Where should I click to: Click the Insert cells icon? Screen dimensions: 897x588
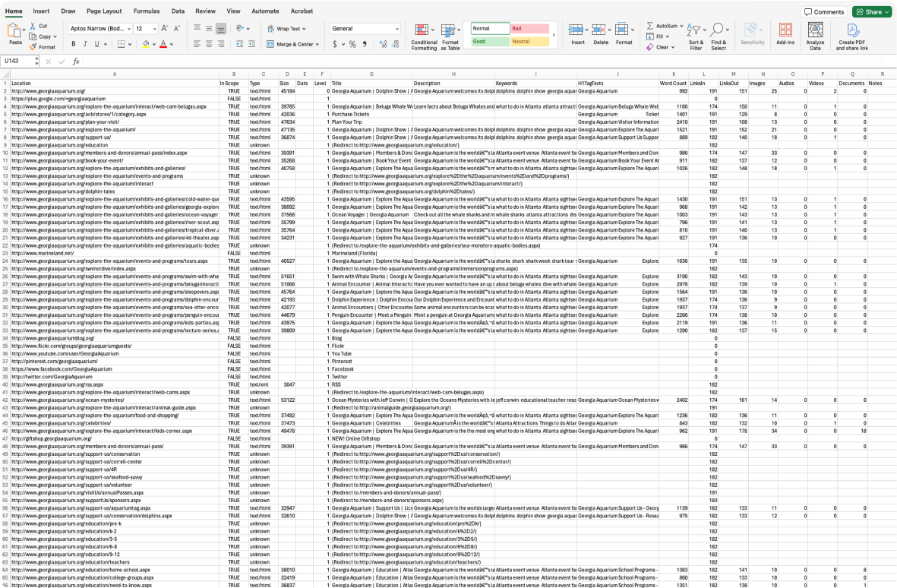tap(576, 30)
